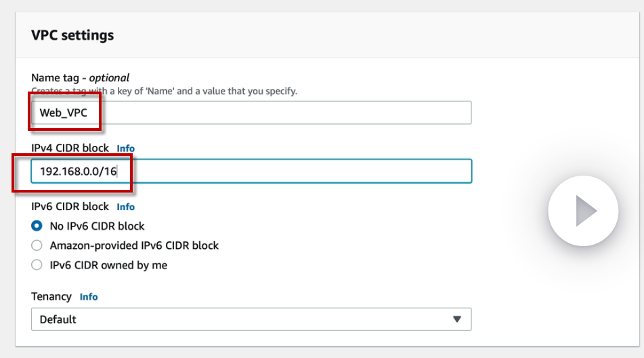Focus the IPv4 CIDR field with 192.168.0.0/16
This screenshot has width=644, height=358.
[x=271, y=172]
